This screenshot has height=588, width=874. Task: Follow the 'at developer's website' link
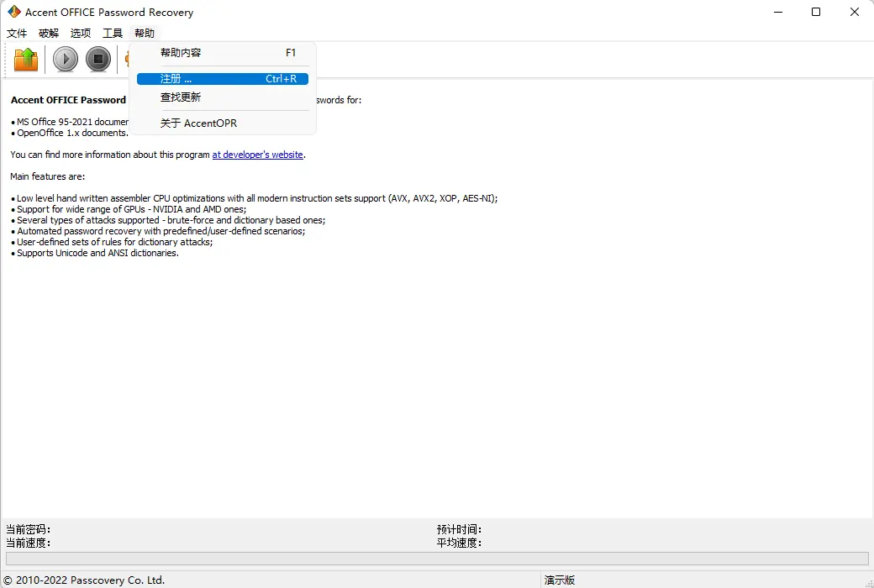[257, 155]
